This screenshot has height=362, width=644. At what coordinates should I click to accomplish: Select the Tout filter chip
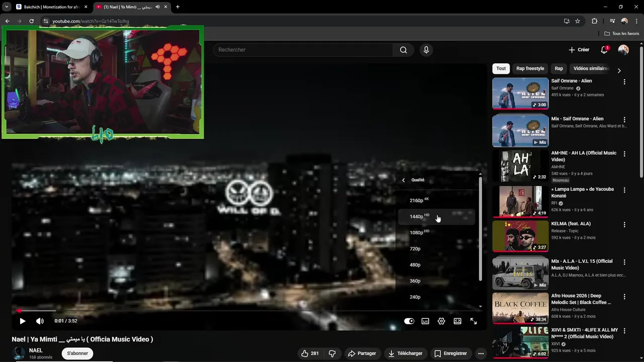coord(501,68)
